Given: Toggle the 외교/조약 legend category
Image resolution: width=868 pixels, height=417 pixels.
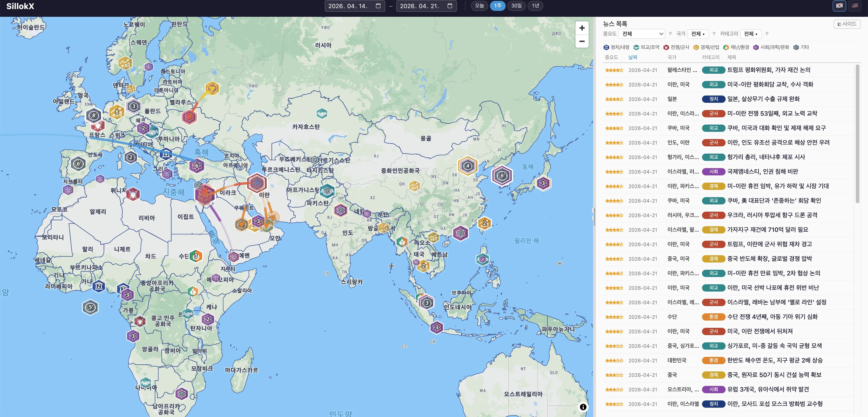Looking at the screenshot, I should point(646,47).
